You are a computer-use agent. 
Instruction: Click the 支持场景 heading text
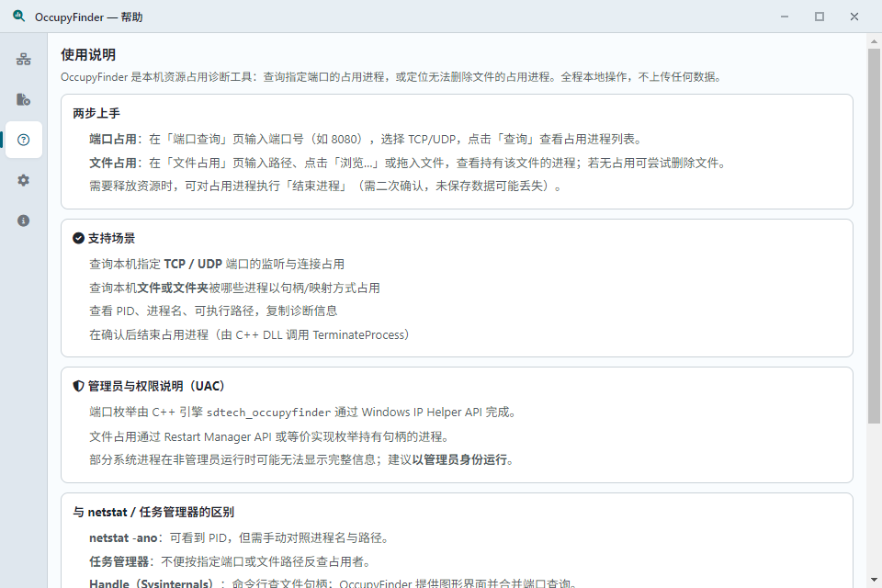click(x=111, y=239)
